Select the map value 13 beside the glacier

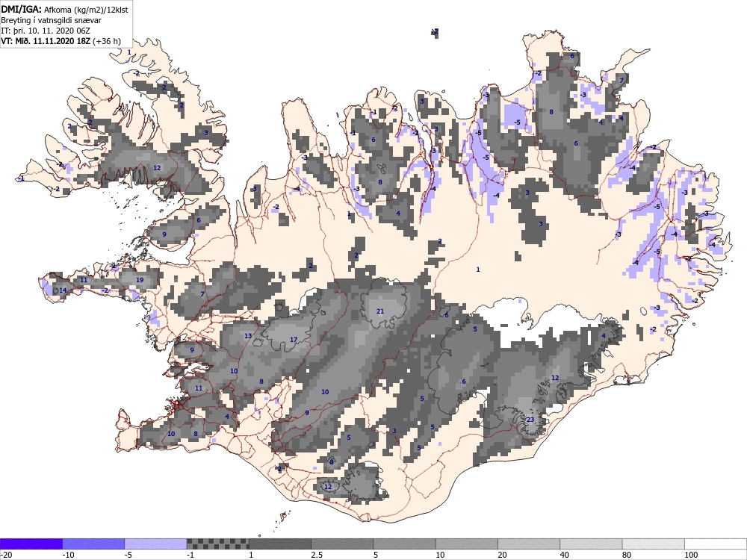click(248, 336)
